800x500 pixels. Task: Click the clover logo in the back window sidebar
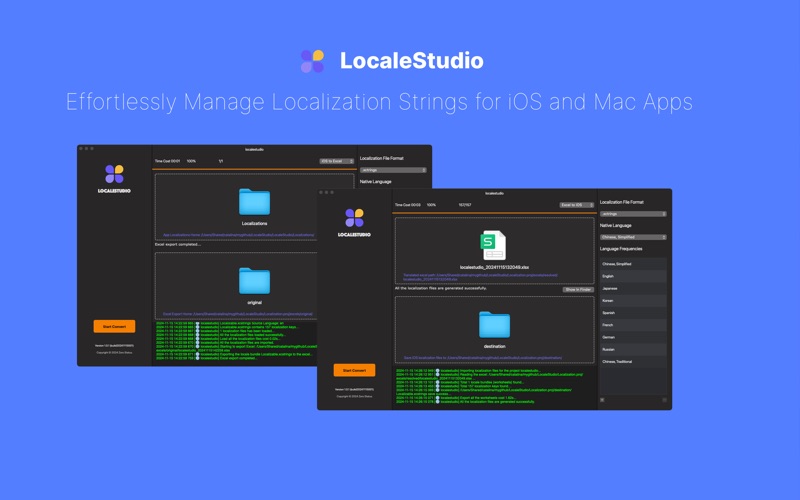114,174
